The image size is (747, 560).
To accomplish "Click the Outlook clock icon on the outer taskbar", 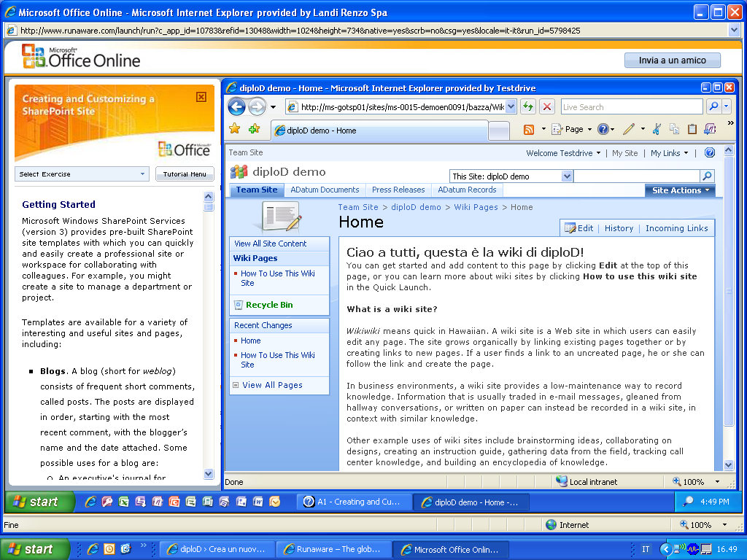I will 109,549.
